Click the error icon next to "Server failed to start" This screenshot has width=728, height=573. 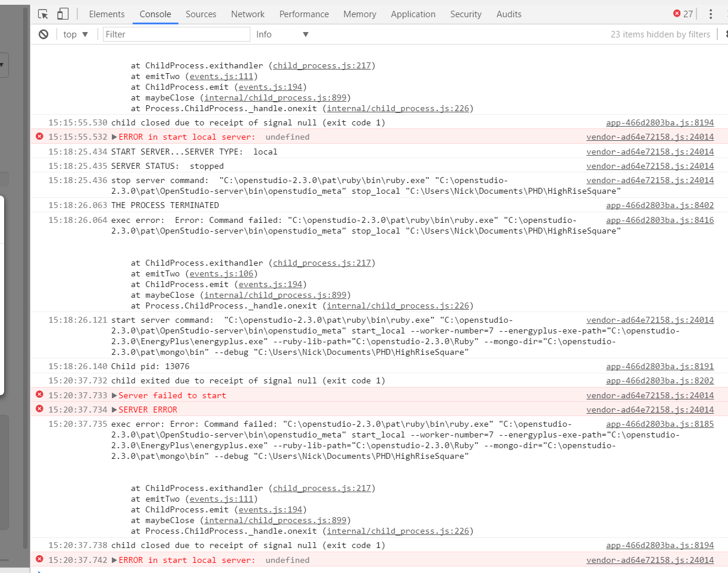click(39, 395)
